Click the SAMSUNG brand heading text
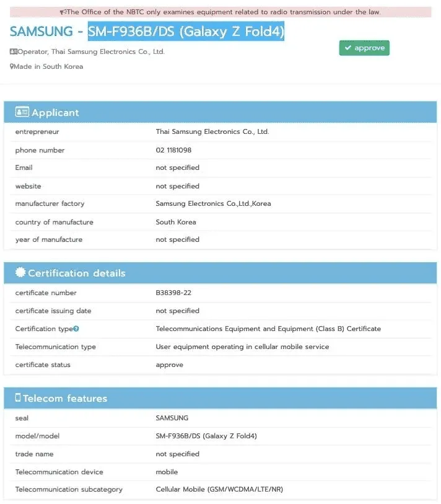Viewport: 441px width, 504px height. pyautogui.click(x=41, y=32)
